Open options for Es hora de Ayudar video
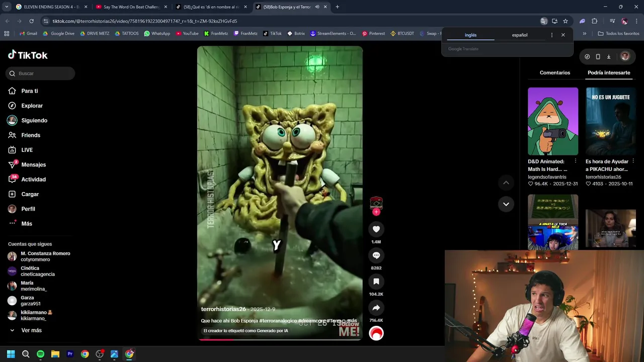 (633, 161)
